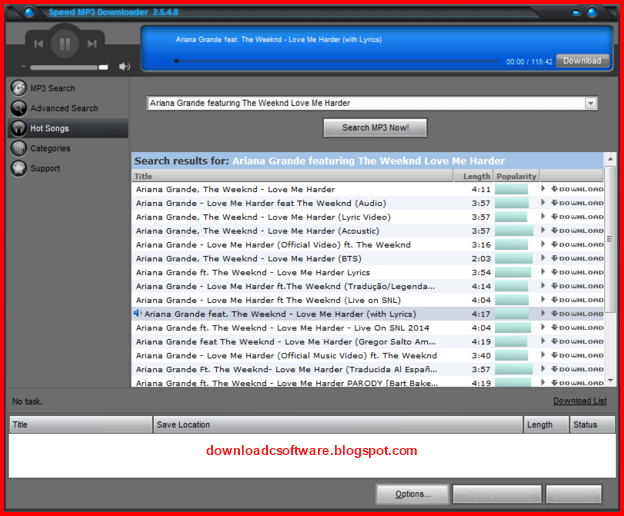The height and width of the screenshot is (516, 624).
Task: Click the Save Location column header
Action: pyautogui.click(x=338, y=424)
